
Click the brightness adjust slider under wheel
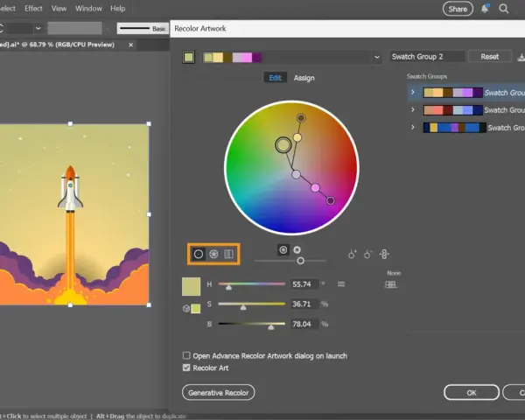pos(301,261)
